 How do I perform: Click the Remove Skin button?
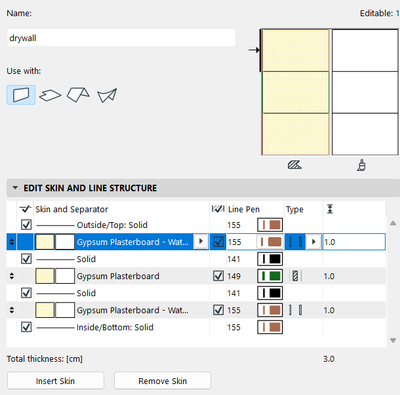coord(162,381)
